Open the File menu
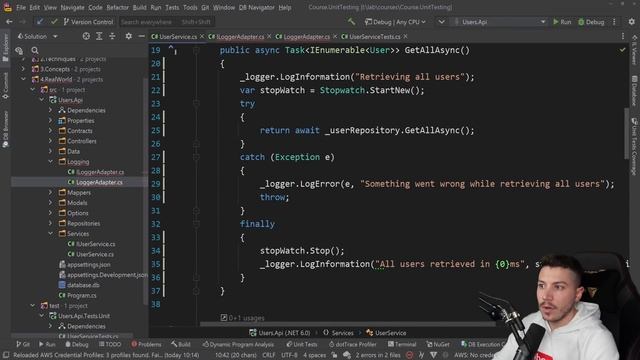640x360 pixels. pos(21,7)
